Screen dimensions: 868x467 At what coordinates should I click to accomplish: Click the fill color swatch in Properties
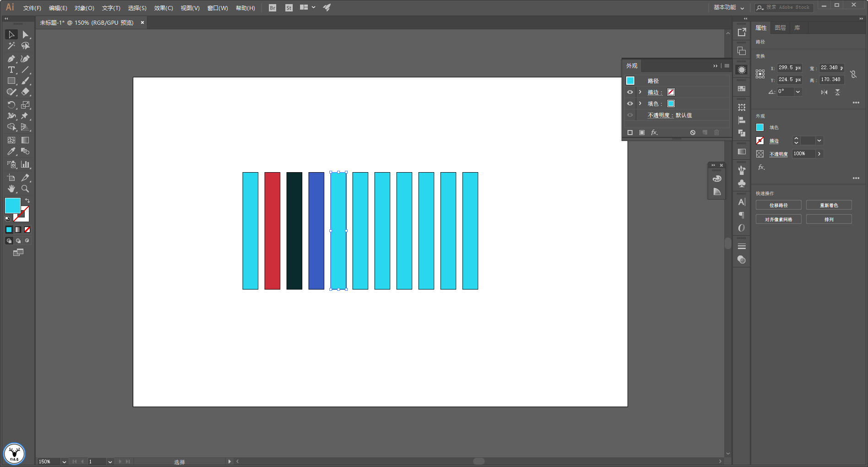pyautogui.click(x=760, y=127)
